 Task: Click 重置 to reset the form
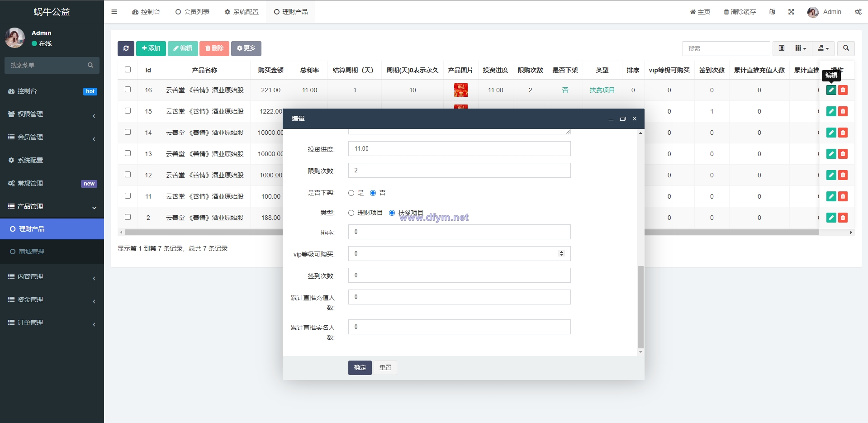[385, 368]
